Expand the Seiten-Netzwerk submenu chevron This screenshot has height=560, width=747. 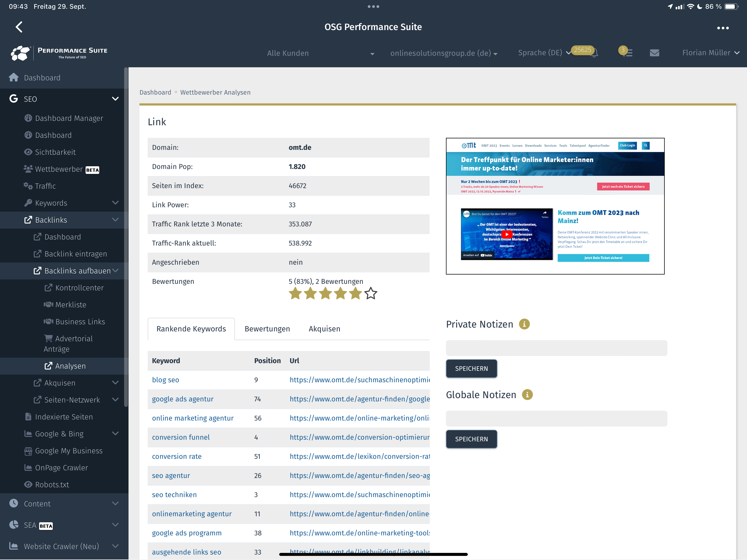tap(115, 399)
